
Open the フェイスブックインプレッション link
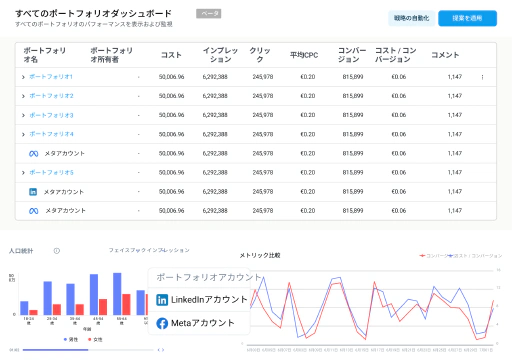149,250
